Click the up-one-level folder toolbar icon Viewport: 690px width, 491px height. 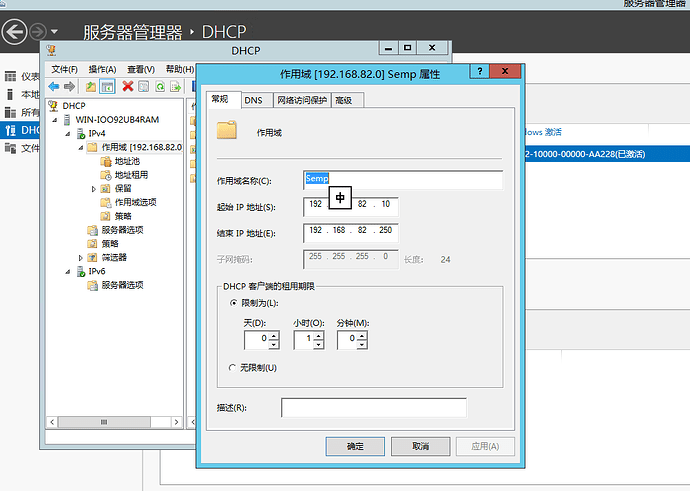91,87
